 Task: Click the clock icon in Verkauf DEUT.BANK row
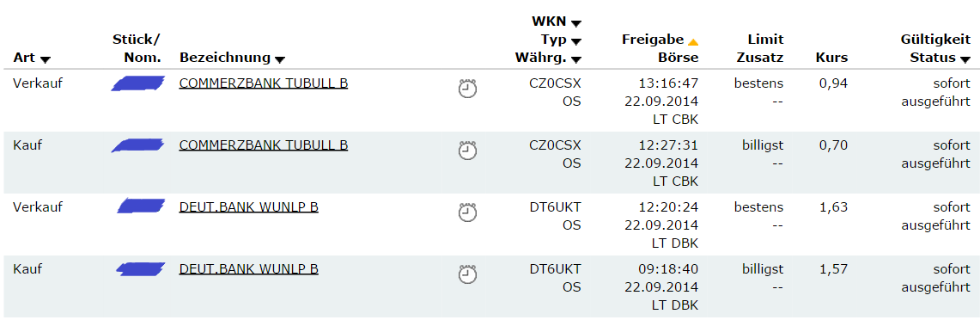pos(467,212)
